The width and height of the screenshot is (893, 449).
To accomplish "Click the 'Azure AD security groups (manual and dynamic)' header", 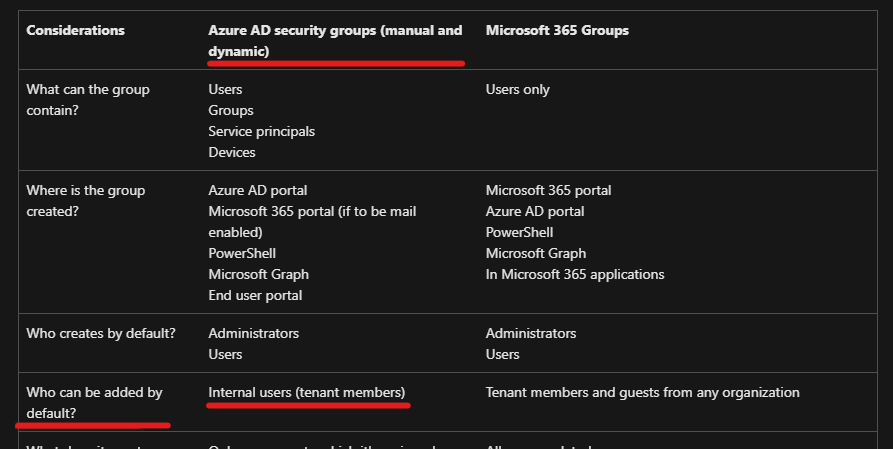I will [335, 40].
